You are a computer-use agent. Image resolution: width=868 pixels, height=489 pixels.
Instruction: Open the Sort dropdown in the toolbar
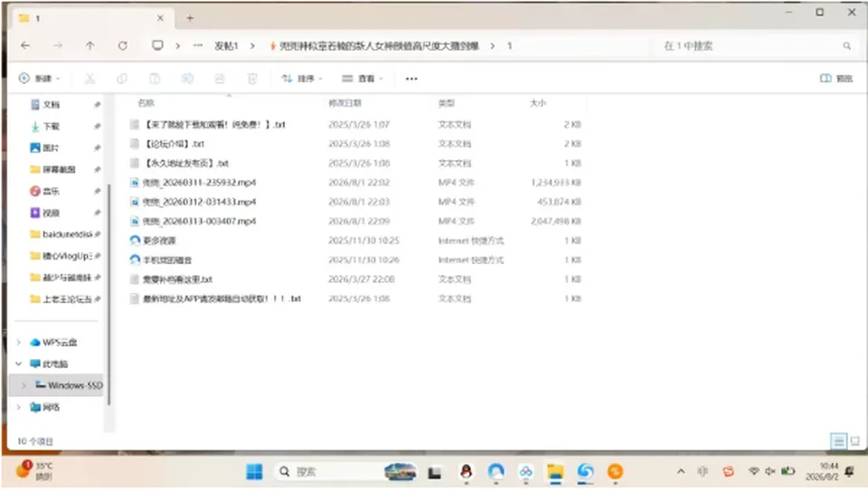click(302, 79)
